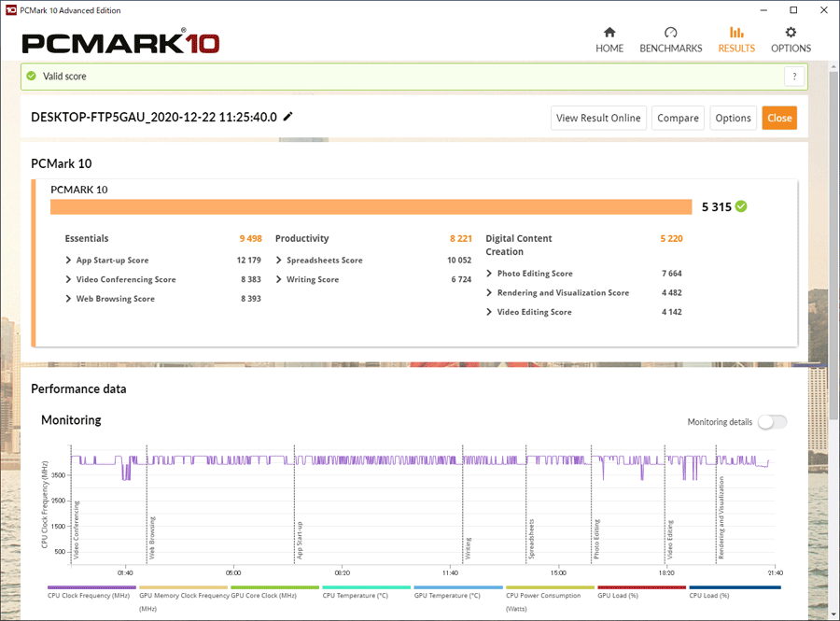Select CPU Power Consumption legend swatch
Image resolution: width=840 pixels, height=621 pixels.
click(550, 587)
